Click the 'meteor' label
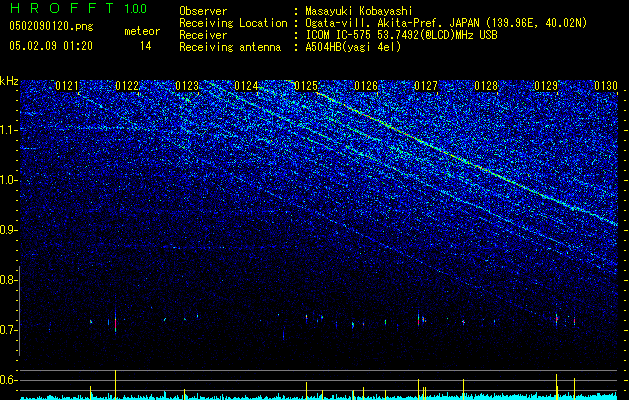629x400 pixels. (142, 31)
